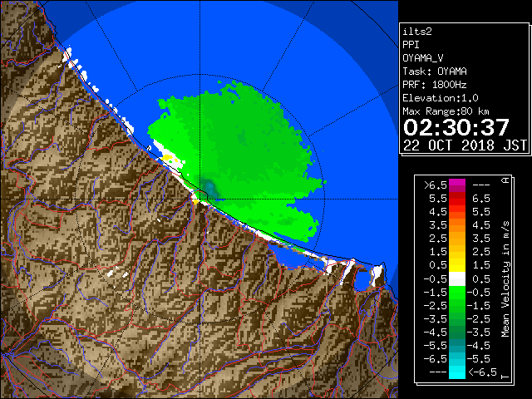
Task: Click the 'ilts2' label in info box
Action: (x=417, y=32)
